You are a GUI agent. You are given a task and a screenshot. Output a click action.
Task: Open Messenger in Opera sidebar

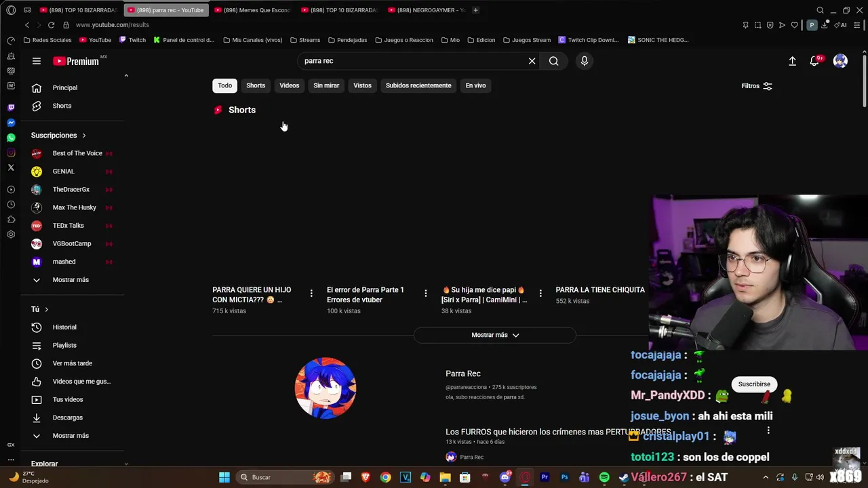tap(11, 123)
